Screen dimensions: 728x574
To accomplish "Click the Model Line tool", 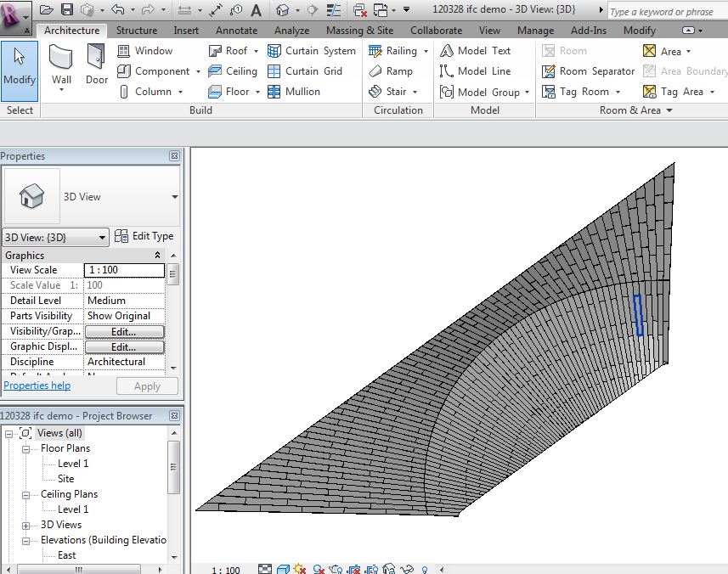I will (x=475, y=71).
